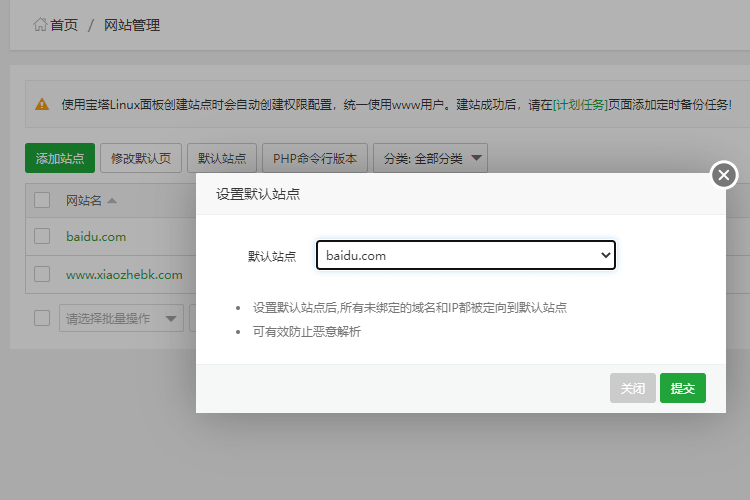Click the green 添加站点 button
Viewport: 750px width, 500px height.
tap(60, 158)
